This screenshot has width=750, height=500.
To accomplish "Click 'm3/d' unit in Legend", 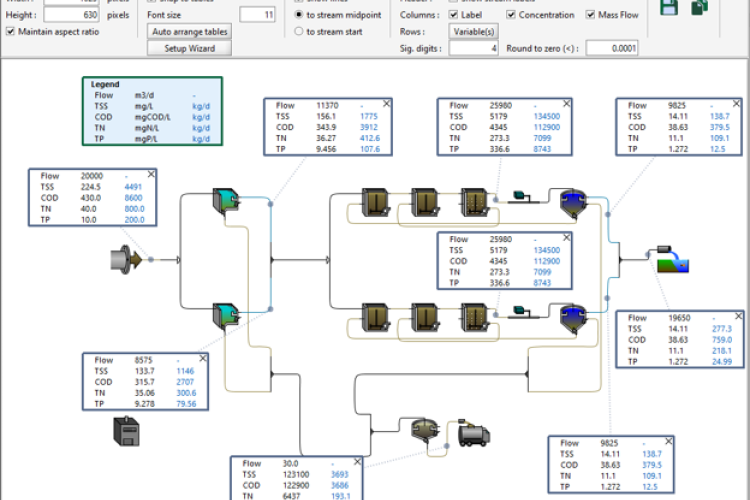I will point(144,95).
